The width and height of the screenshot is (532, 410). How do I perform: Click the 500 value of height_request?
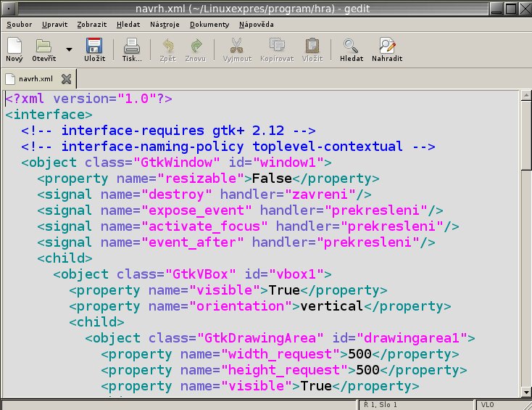[x=367, y=370]
